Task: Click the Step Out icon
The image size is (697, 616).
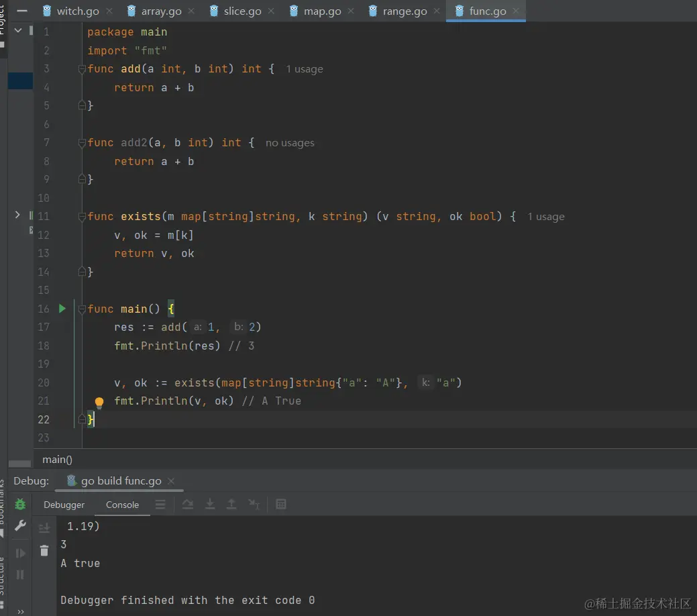Action: pos(231,505)
